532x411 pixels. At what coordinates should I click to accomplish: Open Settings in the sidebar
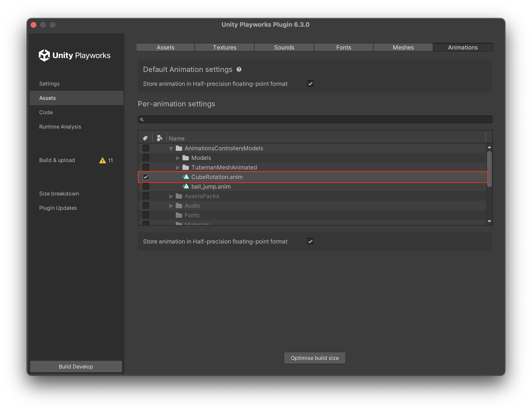tap(77, 84)
